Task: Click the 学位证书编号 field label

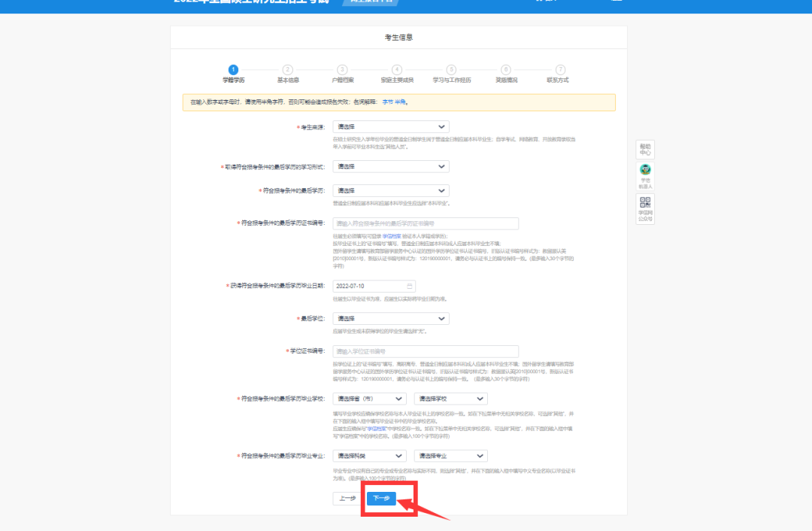Action: point(307,351)
